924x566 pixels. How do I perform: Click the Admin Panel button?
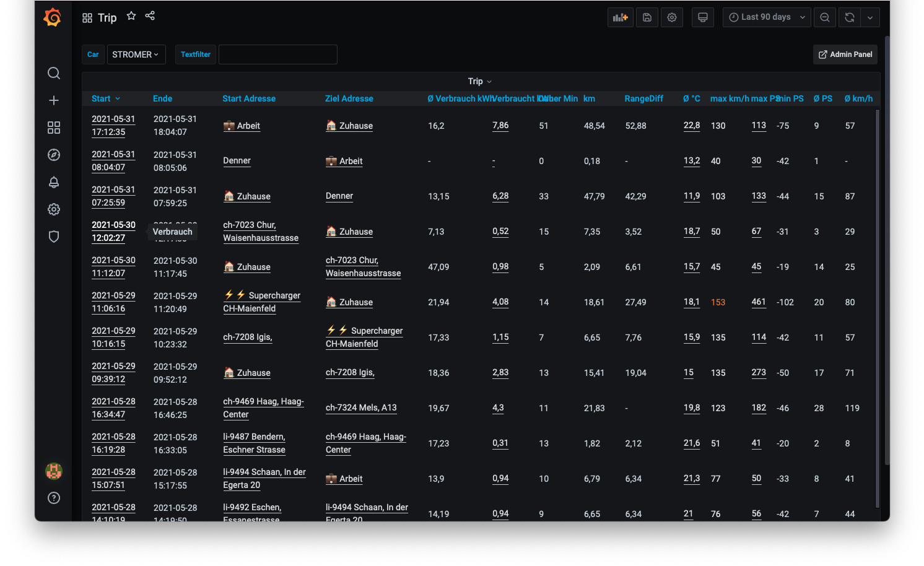pyautogui.click(x=845, y=54)
